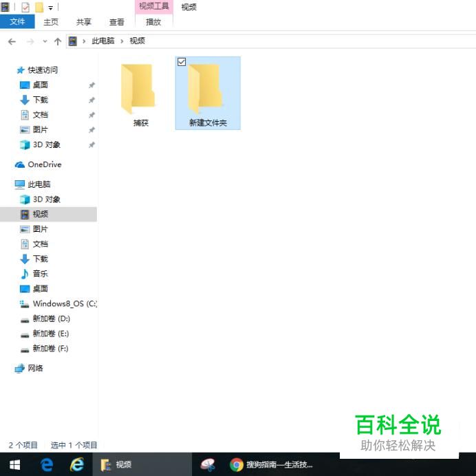This screenshot has height=476, width=476.
Task: Click the pin icon next to quick access 下载
Action: point(91,100)
